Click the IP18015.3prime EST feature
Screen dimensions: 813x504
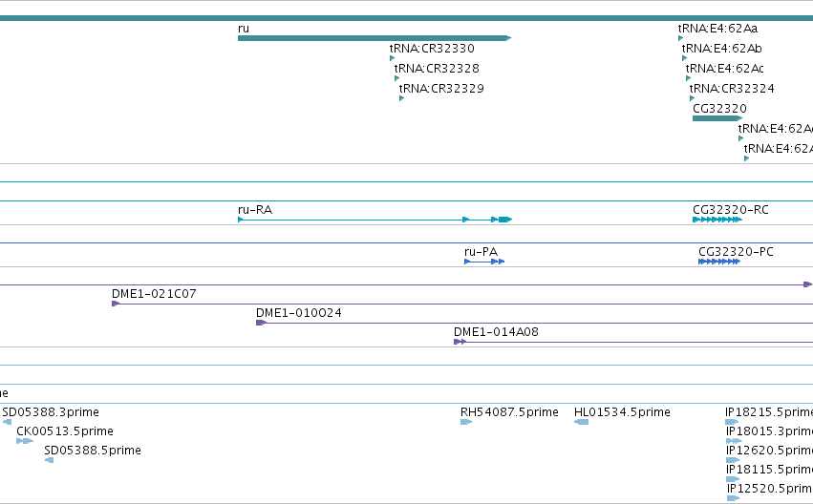[734, 441]
